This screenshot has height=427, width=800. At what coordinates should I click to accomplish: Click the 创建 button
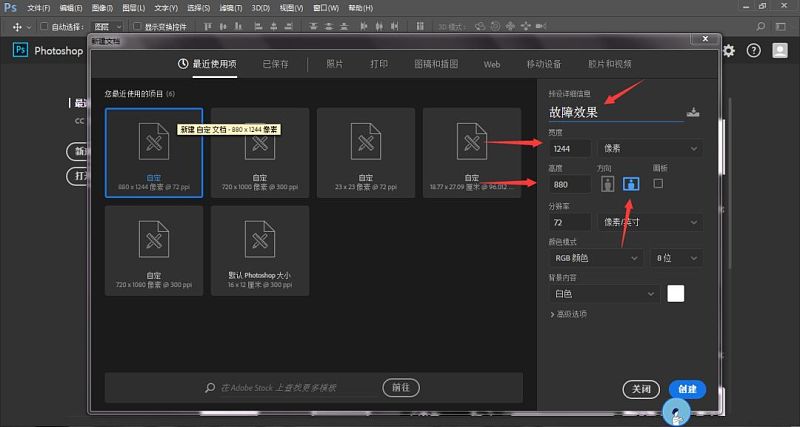tap(687, 389)
